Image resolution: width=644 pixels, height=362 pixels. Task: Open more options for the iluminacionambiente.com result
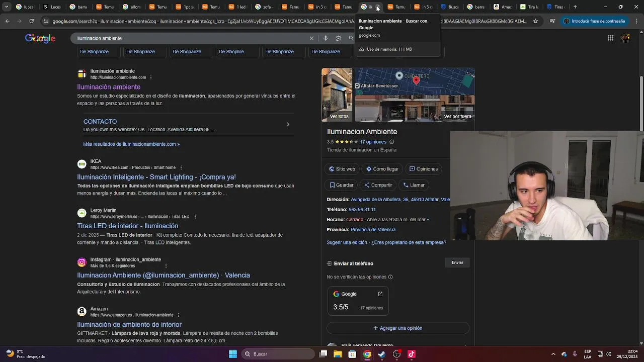(151, 77)
